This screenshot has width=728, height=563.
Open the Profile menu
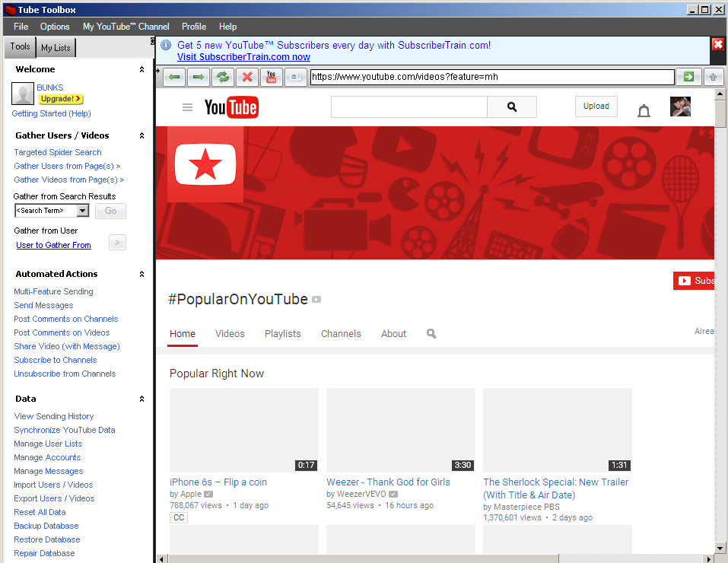pyautogui.click(x=194, y=27)
